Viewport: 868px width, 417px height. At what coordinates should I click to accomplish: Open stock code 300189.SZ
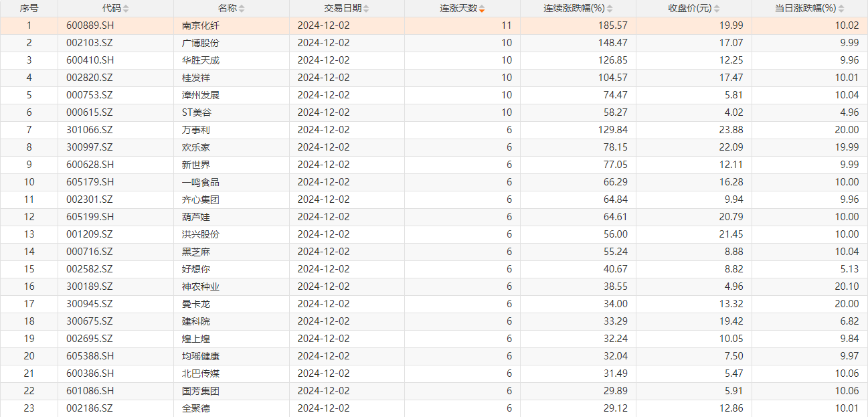[90, 286]
